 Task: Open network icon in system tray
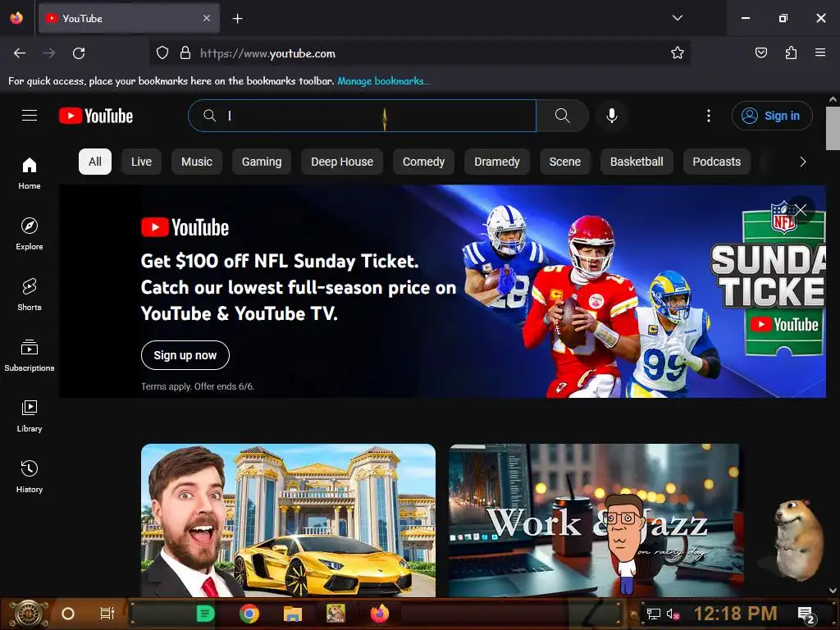point(653,614)
